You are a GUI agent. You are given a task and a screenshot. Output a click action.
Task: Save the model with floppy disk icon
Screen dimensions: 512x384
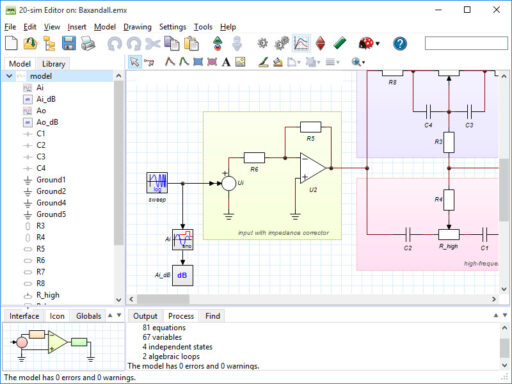(69, 43)
